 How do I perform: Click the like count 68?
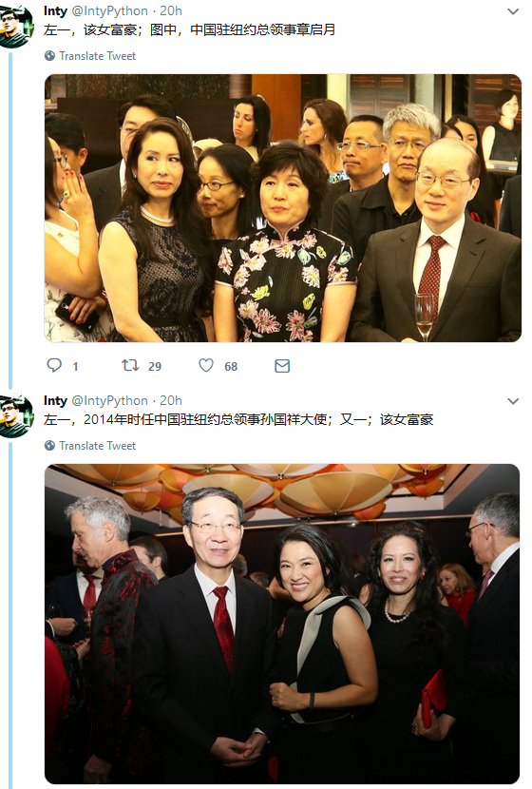point(231,366)
